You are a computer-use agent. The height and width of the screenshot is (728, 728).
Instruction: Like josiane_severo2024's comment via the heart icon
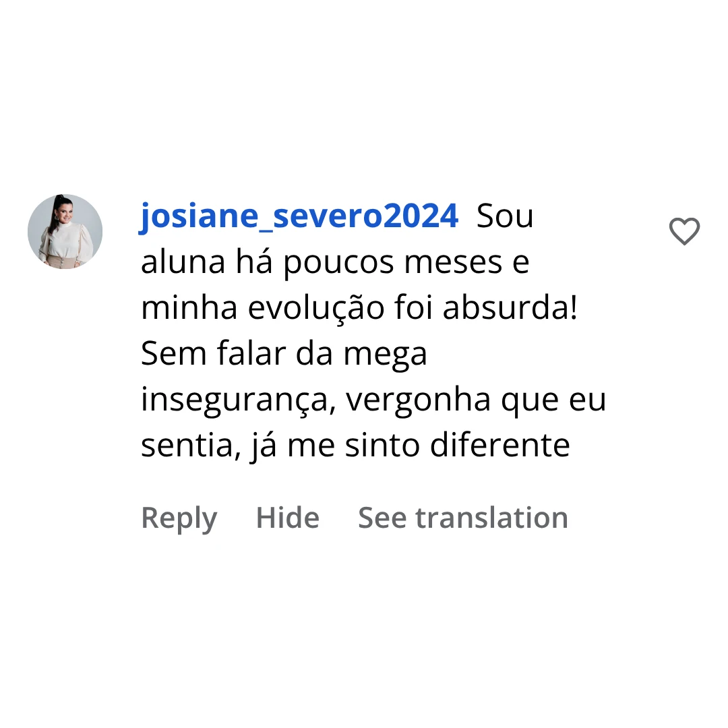684,231
